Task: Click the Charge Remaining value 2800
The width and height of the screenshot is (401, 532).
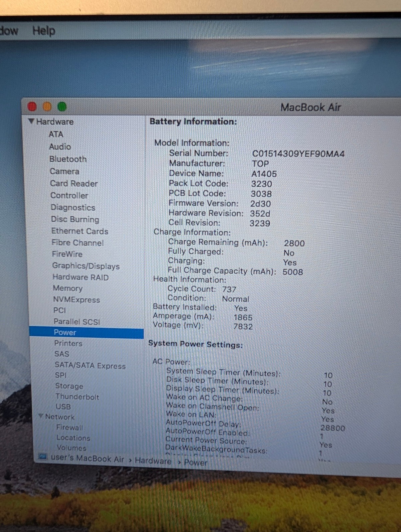Action: [294, 243]
